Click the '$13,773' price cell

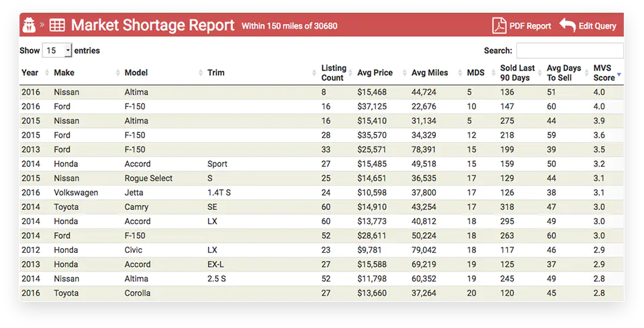tap(372, 221)
